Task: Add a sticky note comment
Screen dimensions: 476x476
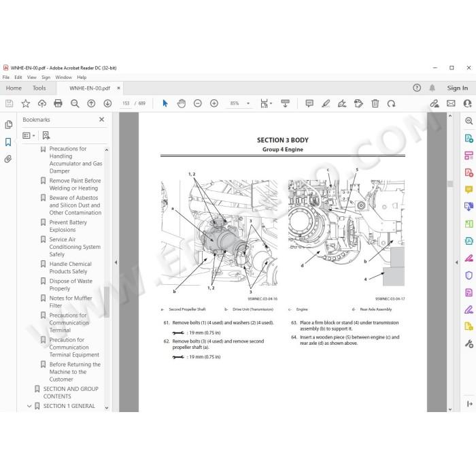Action: pos(309,103)
